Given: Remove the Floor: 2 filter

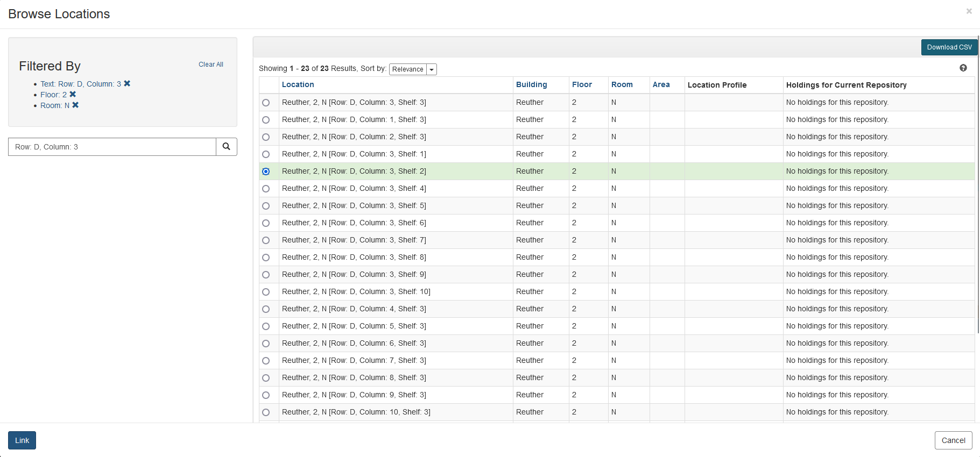Looking at the screenshot, I should (x=73, y=95).
